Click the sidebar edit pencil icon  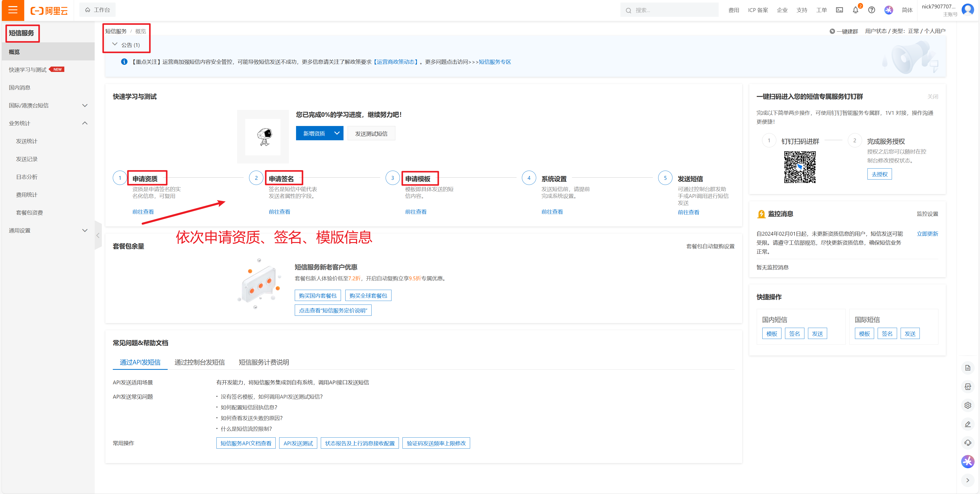tap(967, 424)
